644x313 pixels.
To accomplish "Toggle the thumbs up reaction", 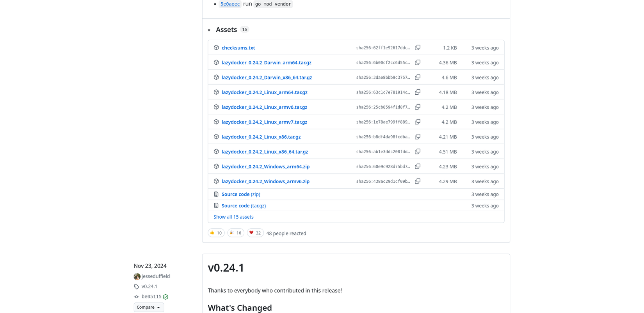I will [x=216, y=233].
